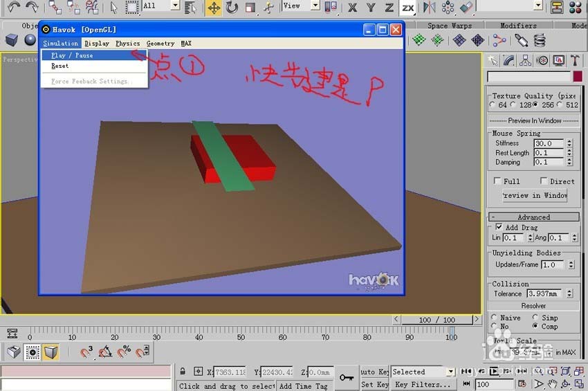Click the 3D Snap magnet toggle
This screenshot has height=391, width=588.
pyautogui.click(x=86, y=352)
